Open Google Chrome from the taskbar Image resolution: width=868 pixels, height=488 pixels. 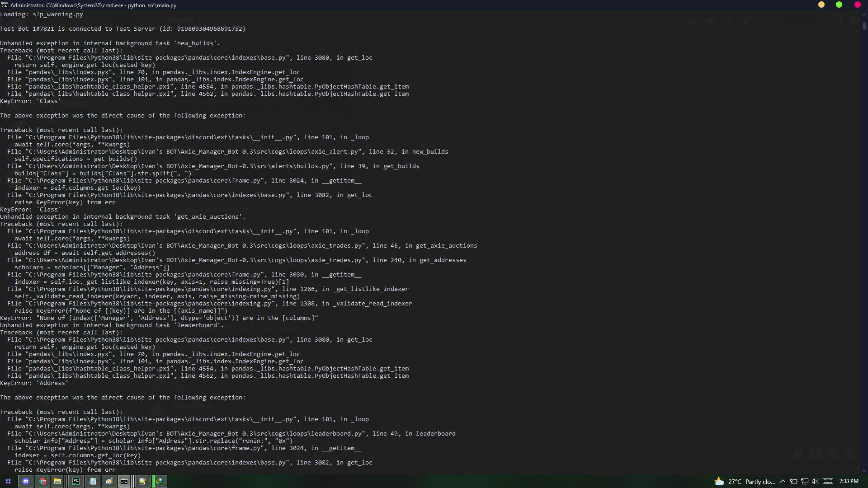coord(42,481)
